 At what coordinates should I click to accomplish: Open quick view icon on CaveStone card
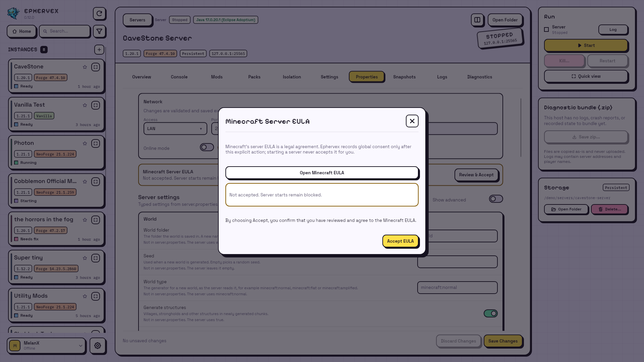coord(96,67)
